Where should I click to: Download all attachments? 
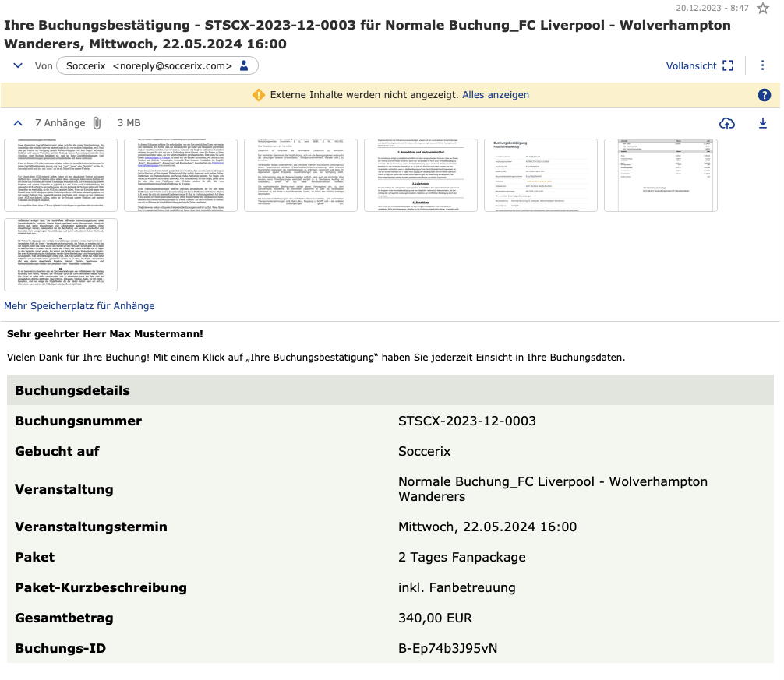(x=762, y=123)
